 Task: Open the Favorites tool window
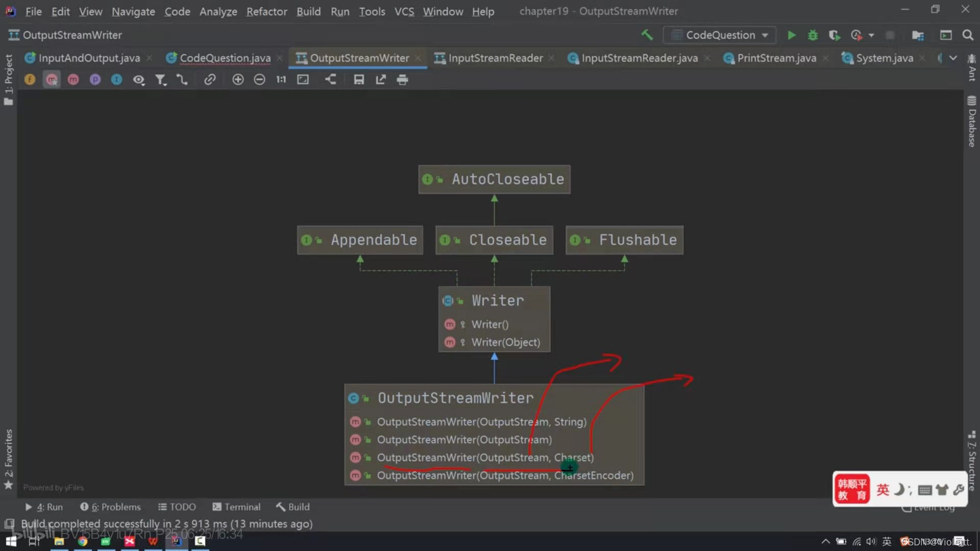point(8,459)
